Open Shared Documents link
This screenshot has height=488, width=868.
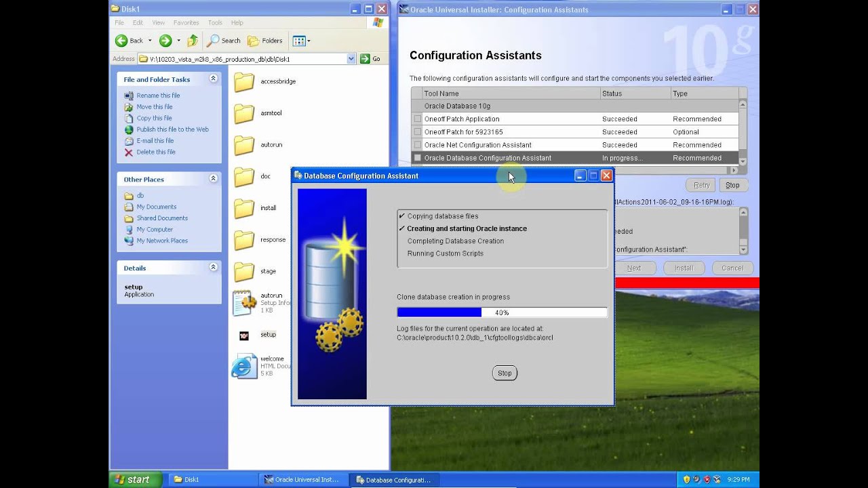(162, 218)
